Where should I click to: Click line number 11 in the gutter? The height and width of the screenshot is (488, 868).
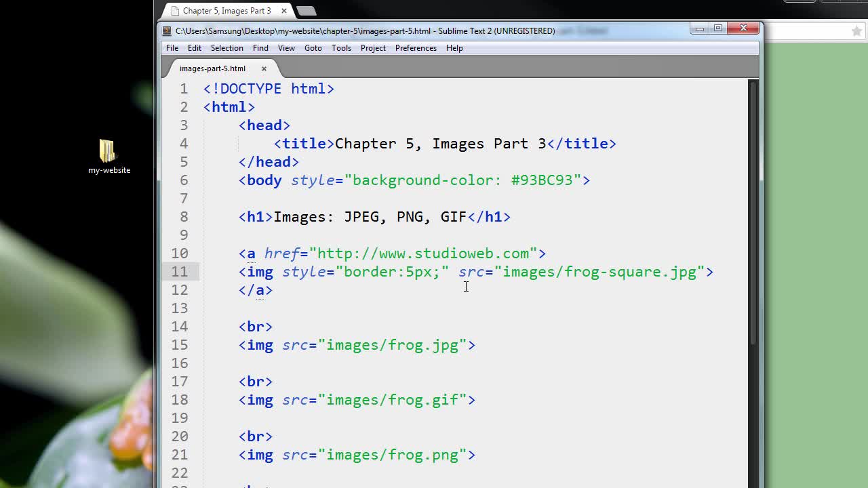click(x=180, y=272)
